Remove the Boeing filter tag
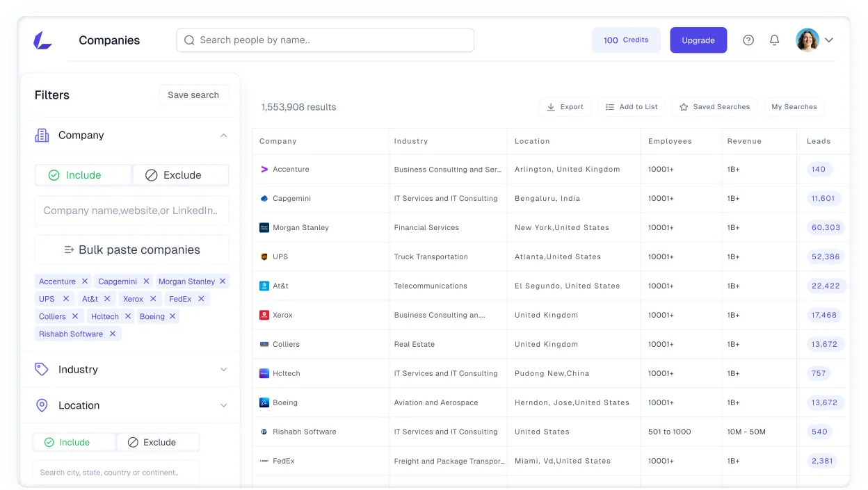 point(172,316)
